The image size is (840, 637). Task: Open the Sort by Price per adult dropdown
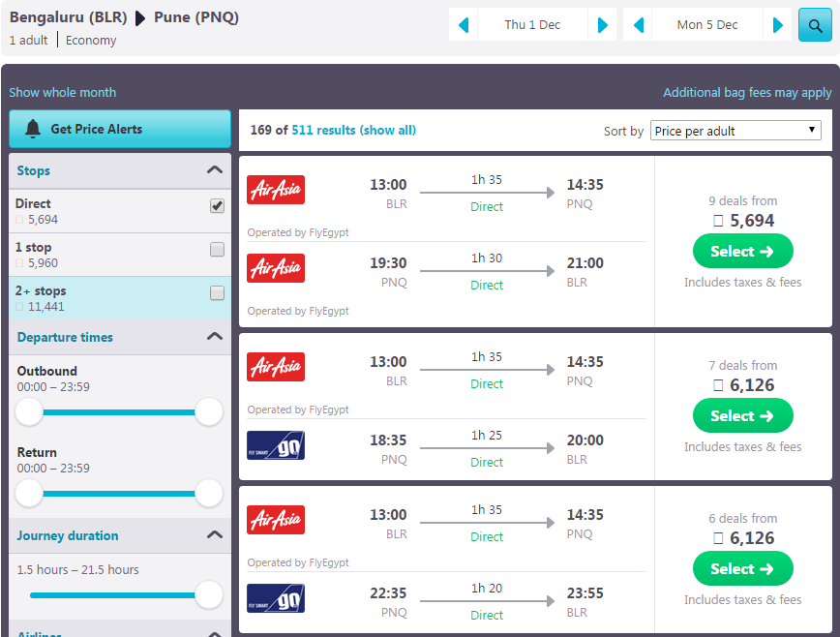pos(735,131)
